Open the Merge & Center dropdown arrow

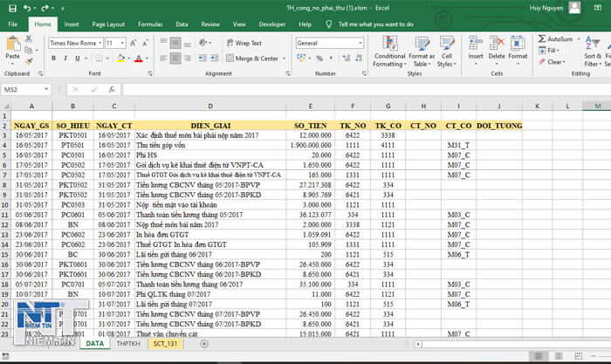(x=284, y=58)
